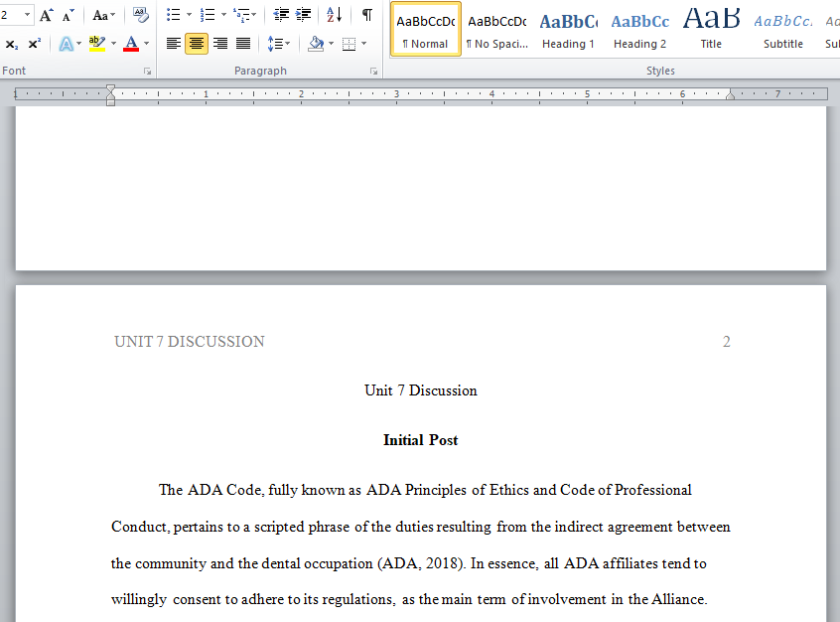Align text right
Image resolution: width=840 pixels, height=622 pixels.
coord(220,44)
